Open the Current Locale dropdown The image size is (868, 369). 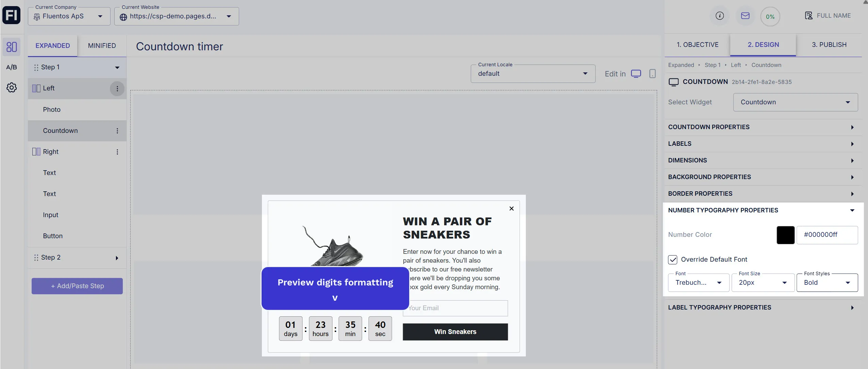pyautogui.click(x=533, y=74)
